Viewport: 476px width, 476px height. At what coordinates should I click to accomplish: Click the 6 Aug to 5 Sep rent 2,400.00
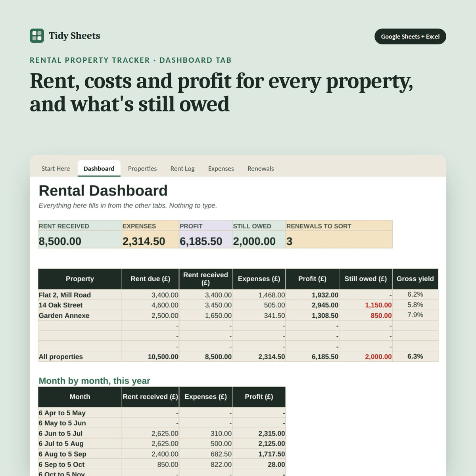pos(165,454)
